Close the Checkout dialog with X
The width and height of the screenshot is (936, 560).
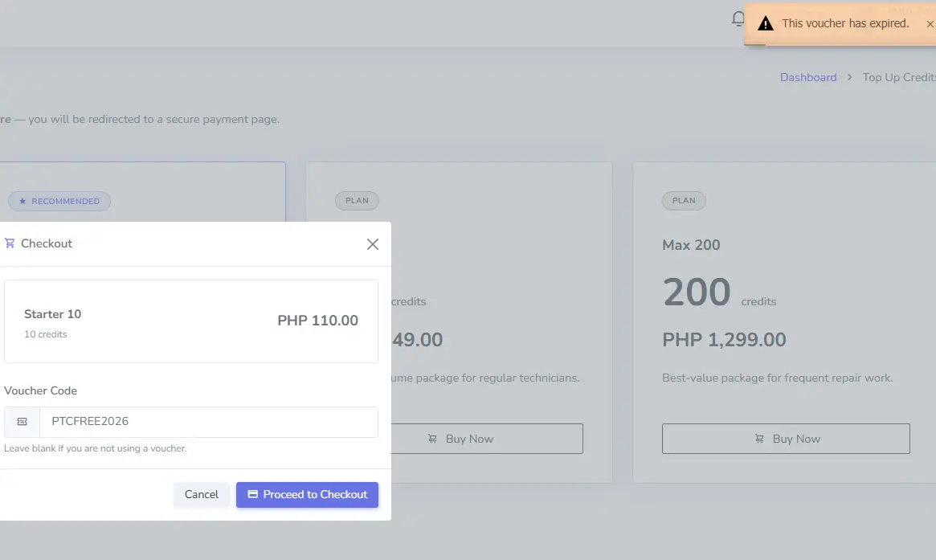point(373,244)
